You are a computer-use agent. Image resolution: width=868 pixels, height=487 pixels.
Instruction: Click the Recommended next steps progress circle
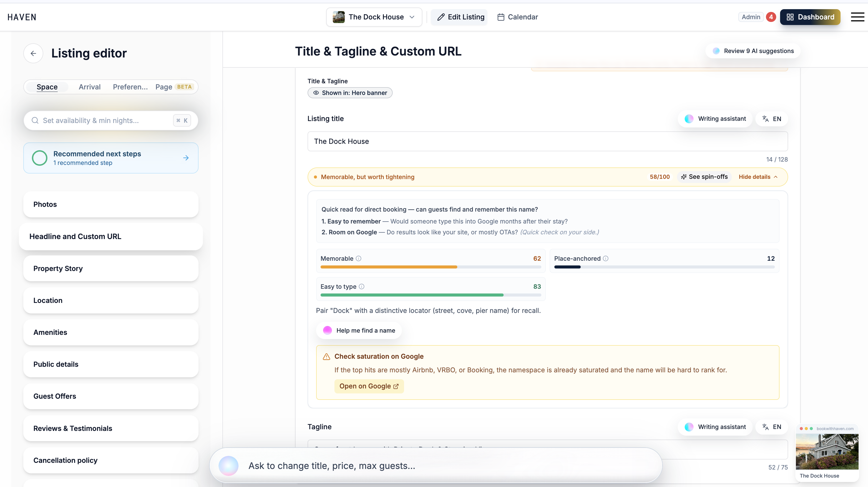[39, 158]
